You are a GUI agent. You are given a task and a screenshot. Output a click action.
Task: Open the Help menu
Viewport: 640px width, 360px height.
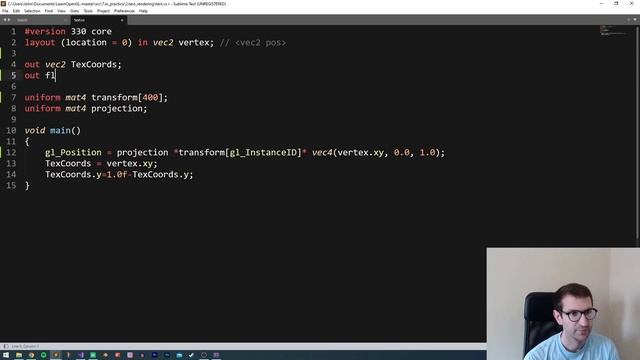tap(143, 11)
